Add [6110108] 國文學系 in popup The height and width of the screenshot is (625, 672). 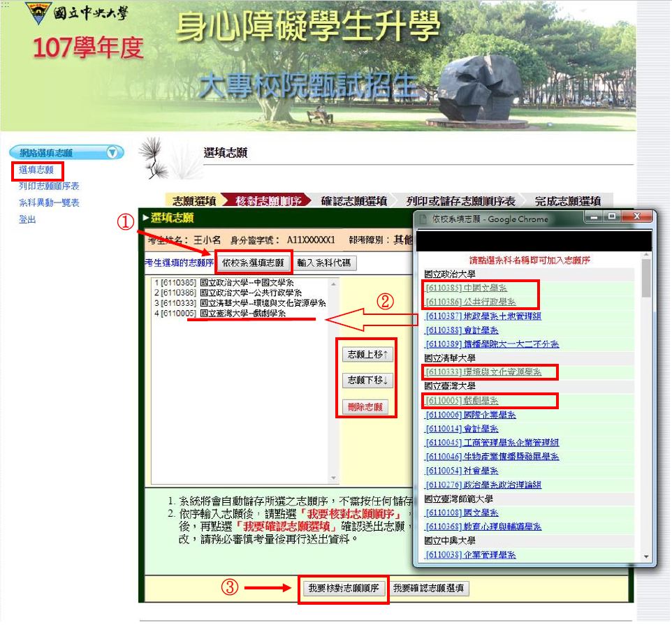[462, 513]
